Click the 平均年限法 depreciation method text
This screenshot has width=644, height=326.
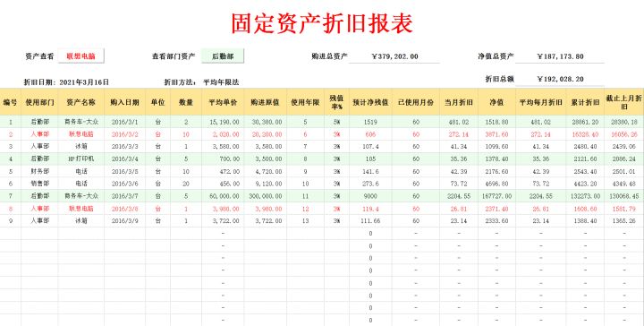tap(221, 82)
